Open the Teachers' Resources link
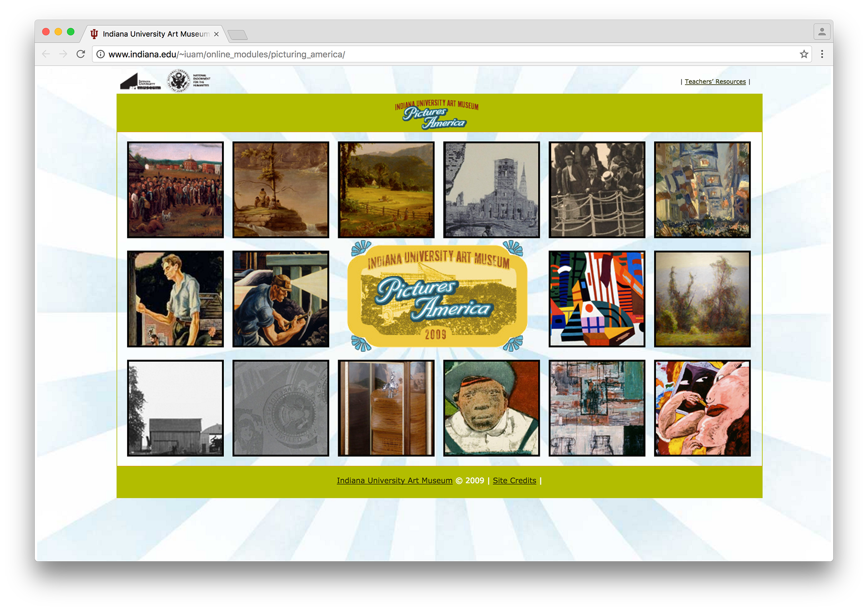Image resolution: width=868 pixels, height=611 pixels. (x=715, y=82)
